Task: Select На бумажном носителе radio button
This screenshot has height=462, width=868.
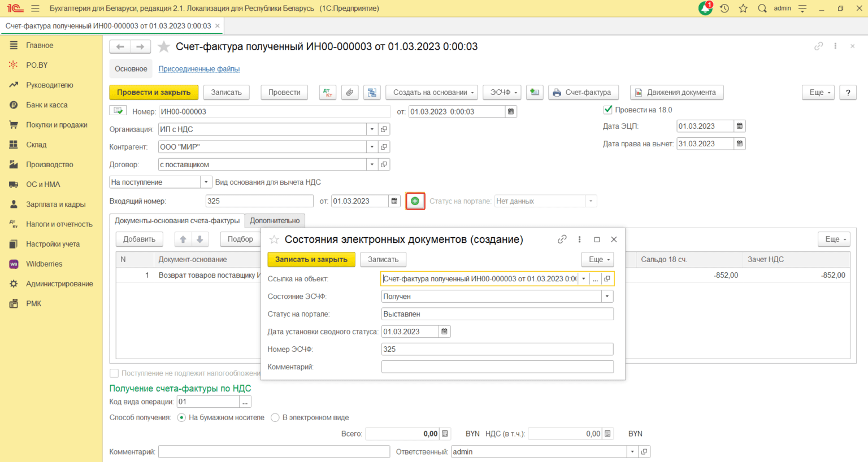Action: (181, 418)
